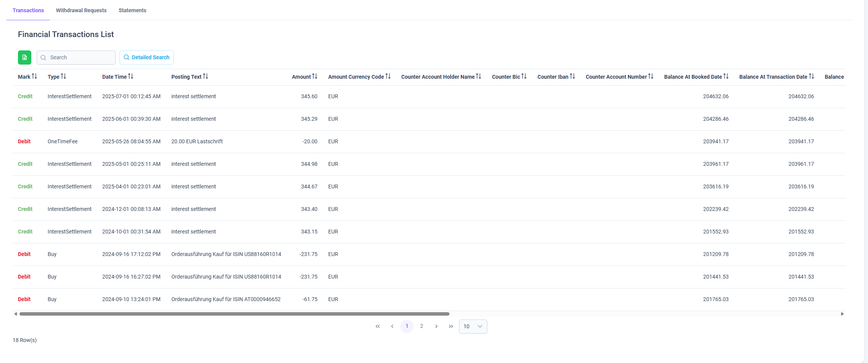Switch to Statements tab
This screenshot has height=363, width=868.
coord(133,10)
